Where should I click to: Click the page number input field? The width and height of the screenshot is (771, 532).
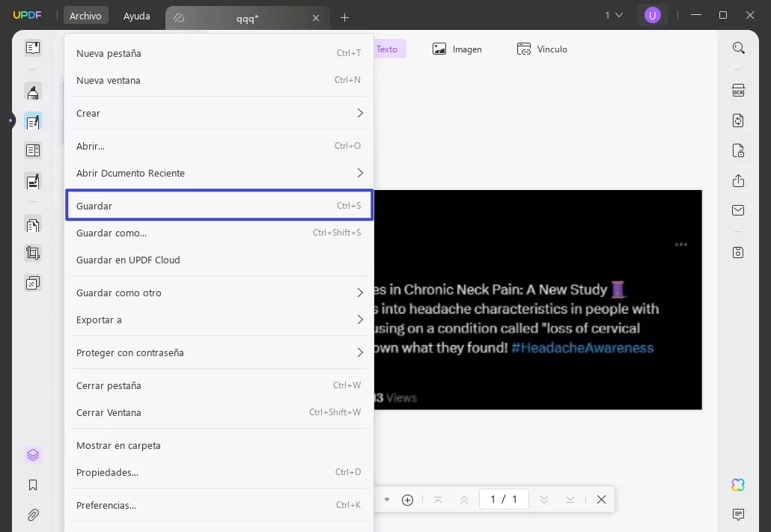coord(504,500)
